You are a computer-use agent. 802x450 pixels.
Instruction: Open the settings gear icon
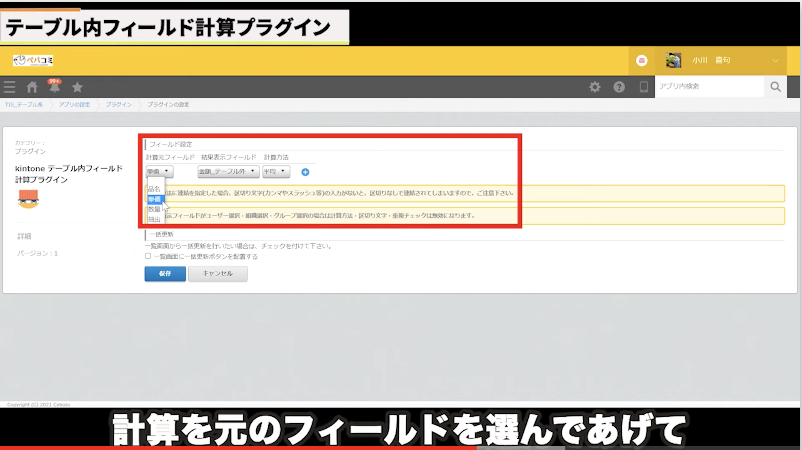[x=595, y=87]
